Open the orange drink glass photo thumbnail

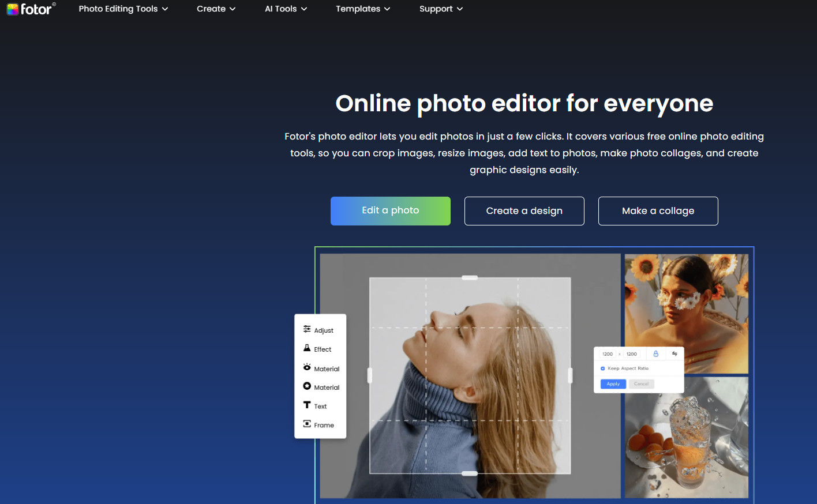687,437
